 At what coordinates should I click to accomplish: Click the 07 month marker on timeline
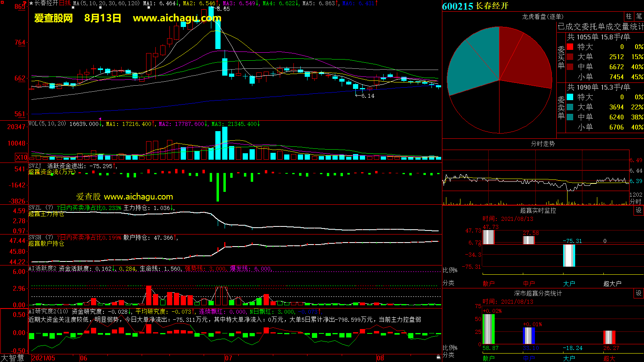click(229, 358)
